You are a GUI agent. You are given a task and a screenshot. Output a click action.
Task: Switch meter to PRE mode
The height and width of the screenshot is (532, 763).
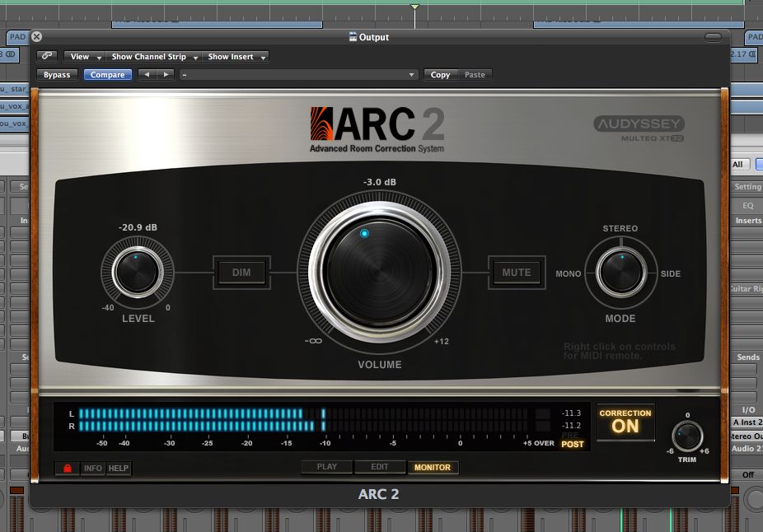[570, 435]
